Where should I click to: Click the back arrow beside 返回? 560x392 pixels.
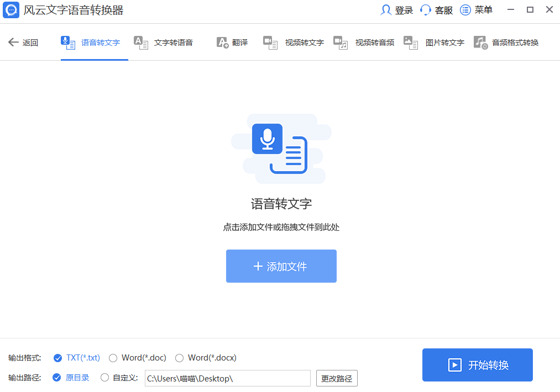[x=13, y=42]
